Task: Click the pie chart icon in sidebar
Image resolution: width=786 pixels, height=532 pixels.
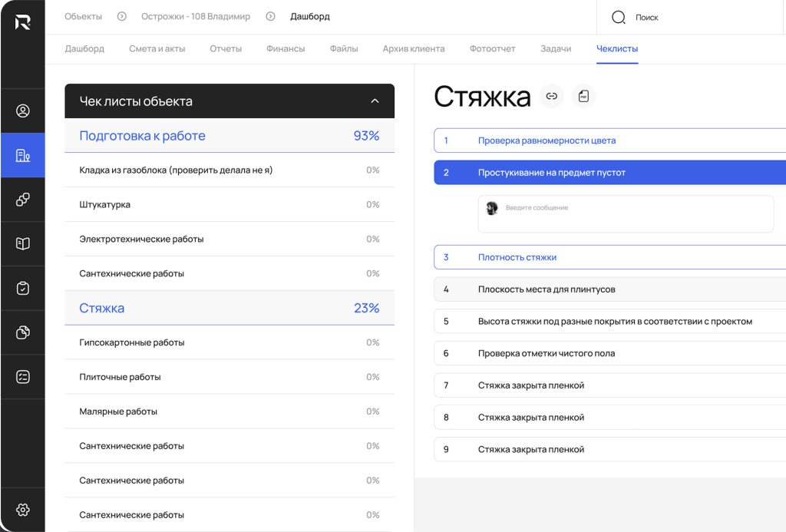Action: pos(23,332)
